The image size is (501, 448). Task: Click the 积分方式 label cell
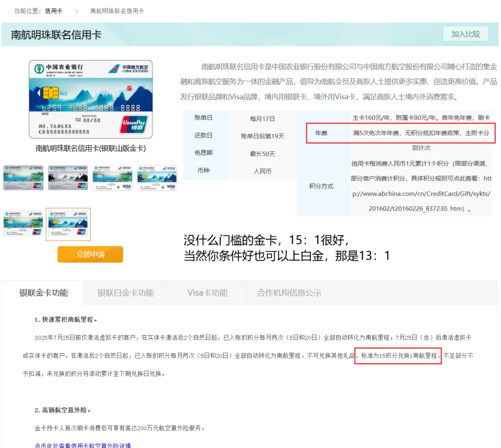(321, 186)
